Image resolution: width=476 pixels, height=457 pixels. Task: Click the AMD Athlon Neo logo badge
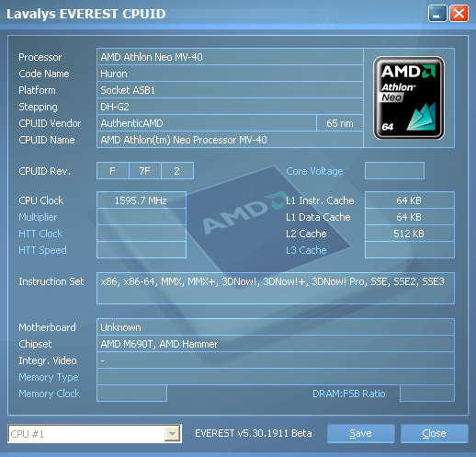(x=409, y=97)
